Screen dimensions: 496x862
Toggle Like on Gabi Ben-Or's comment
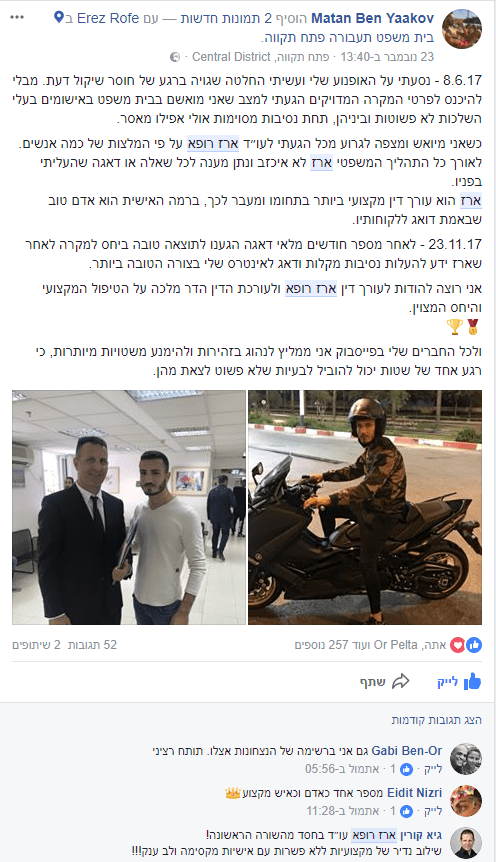click(433, 769)
